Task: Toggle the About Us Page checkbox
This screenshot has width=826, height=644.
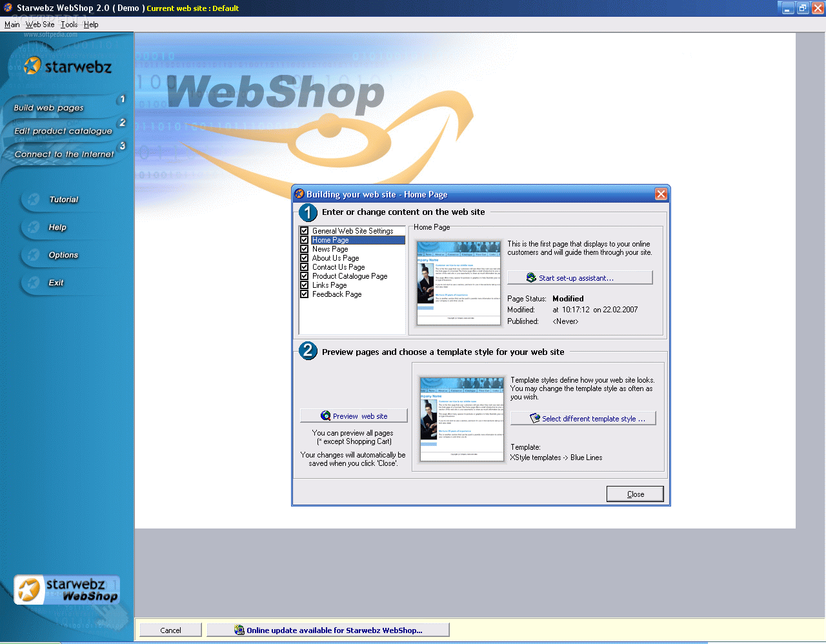Action: pos(304,257)
